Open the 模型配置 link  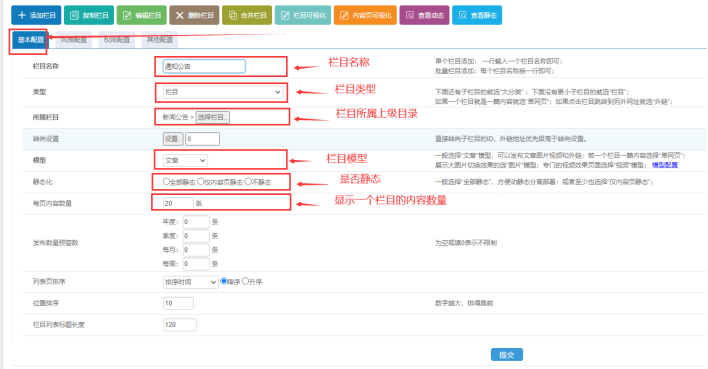click(x=665, y=165)
